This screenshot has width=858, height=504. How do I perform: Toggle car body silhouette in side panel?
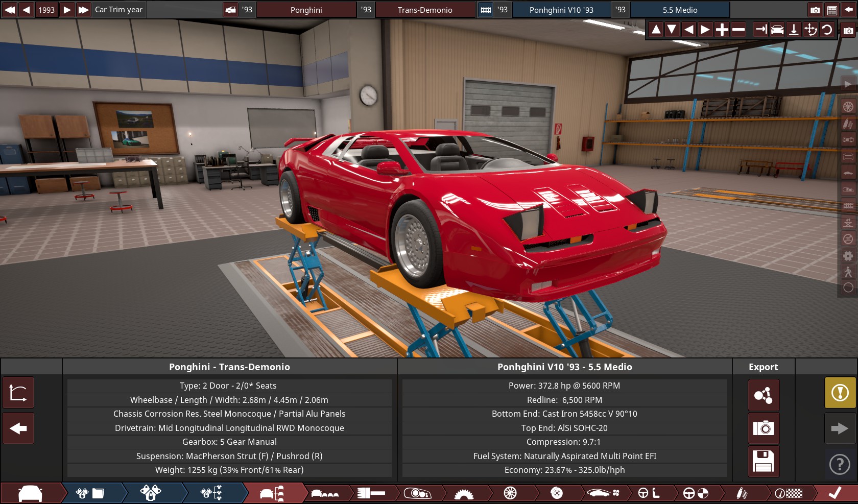coord(848,173)
